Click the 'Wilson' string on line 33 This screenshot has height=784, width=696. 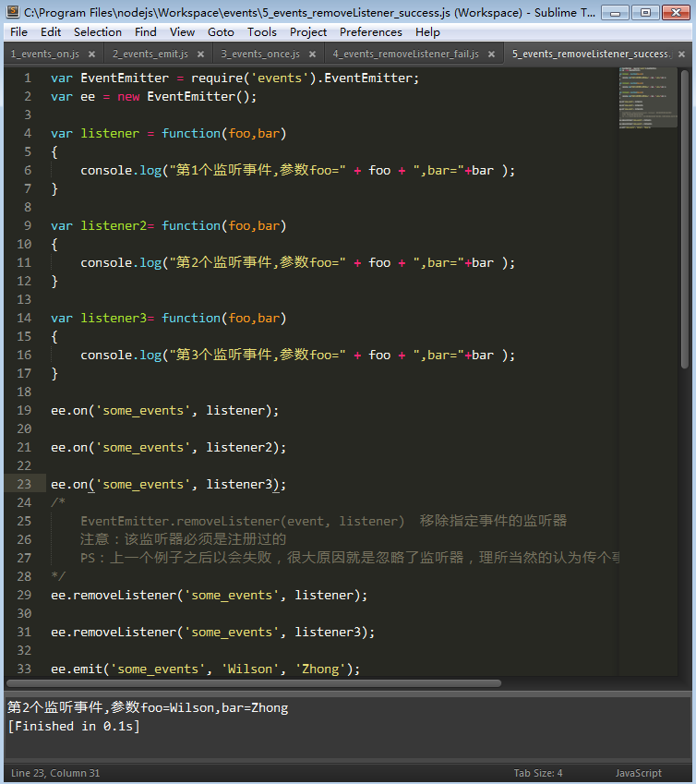click(x=250, y=669)
